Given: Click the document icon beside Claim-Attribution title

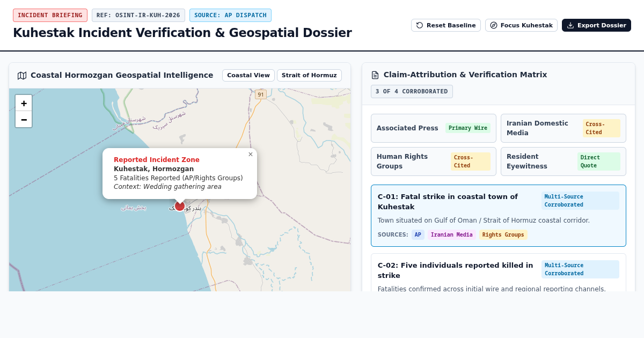Looking at the screenshot, I should click(375, 75).
